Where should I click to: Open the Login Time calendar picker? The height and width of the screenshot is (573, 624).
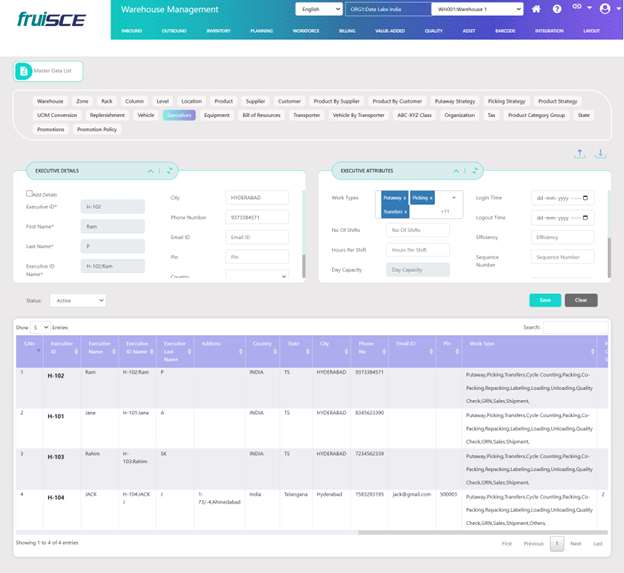(x=586, y=198)
